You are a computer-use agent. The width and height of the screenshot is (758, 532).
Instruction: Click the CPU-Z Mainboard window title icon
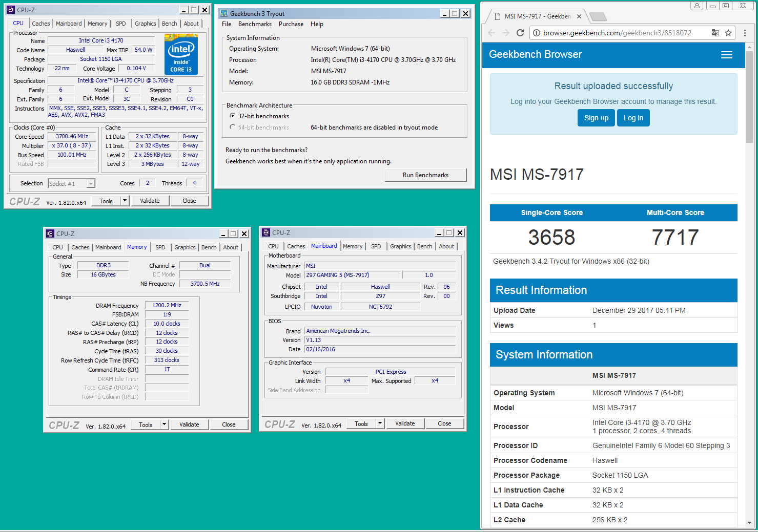[x=266, y=232]
